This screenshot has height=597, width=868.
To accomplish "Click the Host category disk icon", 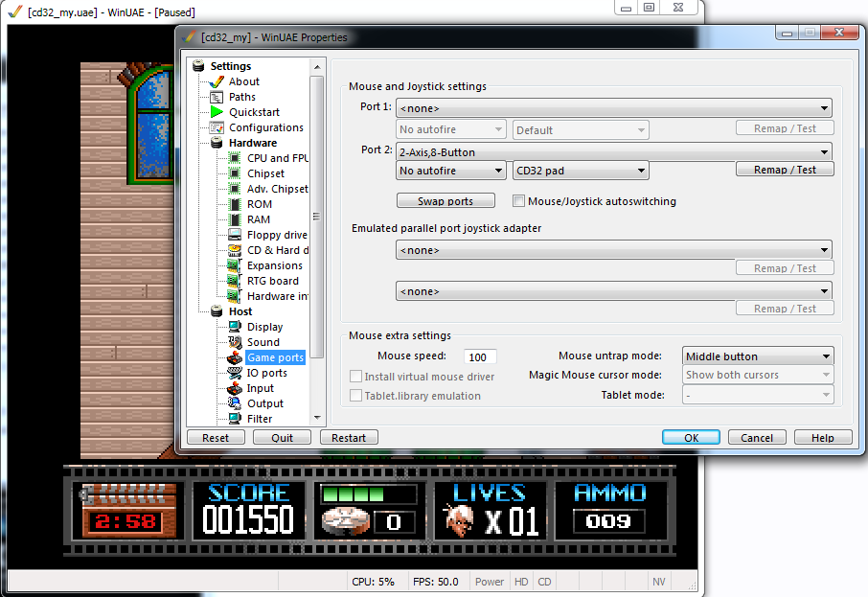I will (x=217, y=311).
